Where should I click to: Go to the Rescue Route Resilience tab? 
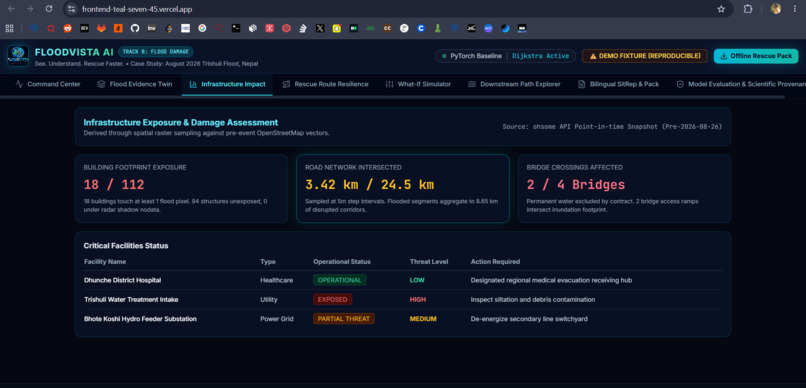(325, 84)
